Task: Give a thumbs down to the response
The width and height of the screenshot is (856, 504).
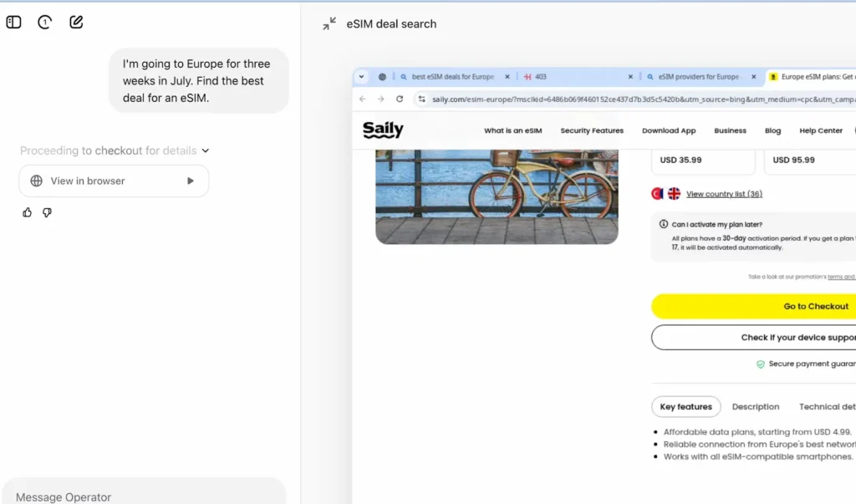Action: (47, 212)
